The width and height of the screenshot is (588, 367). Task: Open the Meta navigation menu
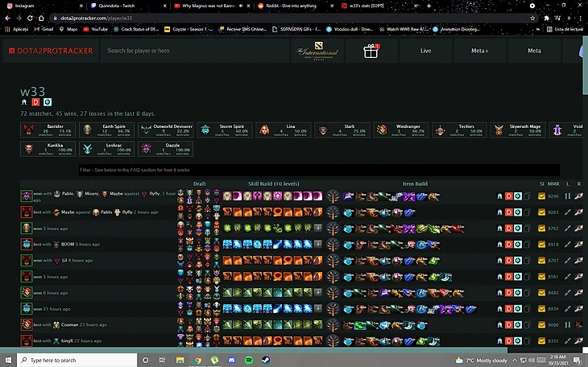(x=534, y=51)
